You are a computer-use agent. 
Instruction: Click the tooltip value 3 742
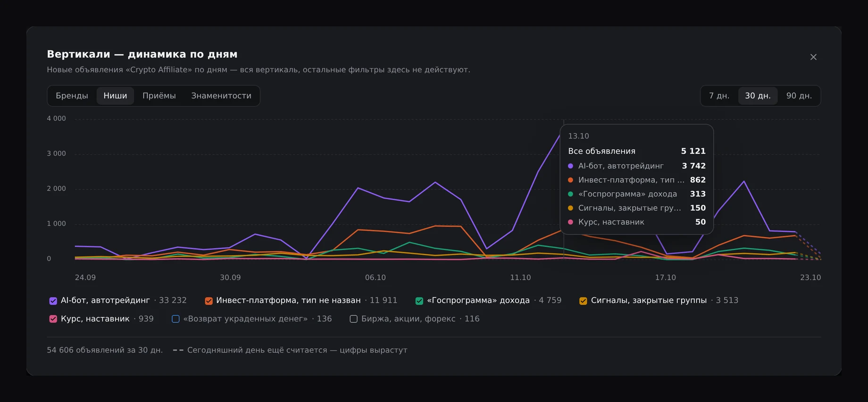coord(694,166)
